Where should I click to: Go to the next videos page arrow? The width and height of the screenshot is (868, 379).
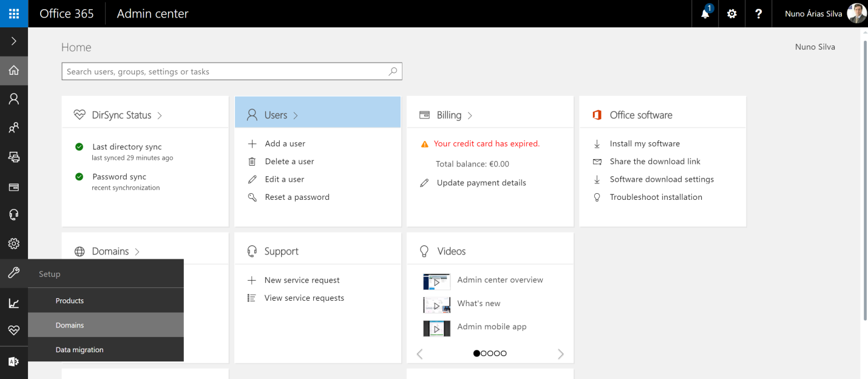pyautogui.click(x=560, y=354)
